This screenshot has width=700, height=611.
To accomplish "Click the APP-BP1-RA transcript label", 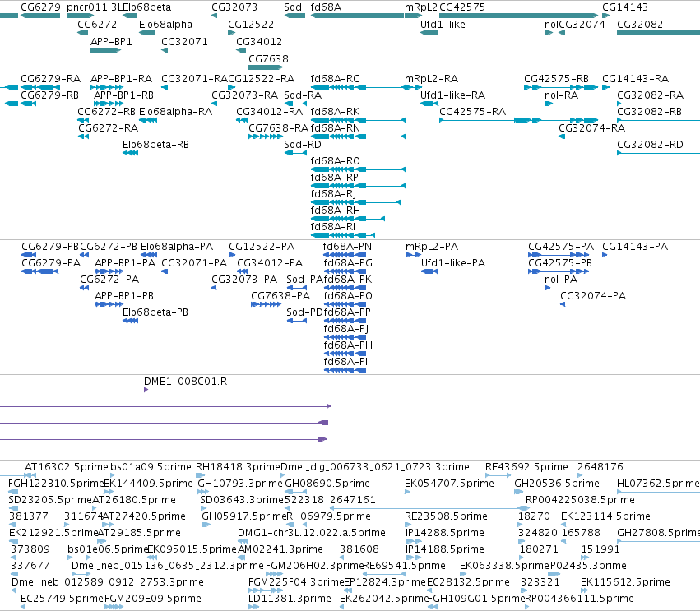I will click(x=122, y=79).
